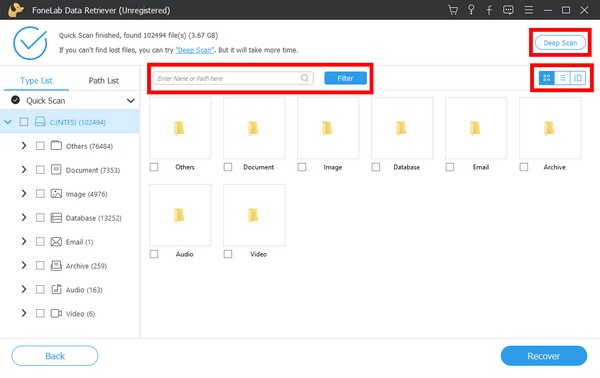Open the Email folder thumbnail
This screenshot has height=378, width=600.
[x=476, y=128]
